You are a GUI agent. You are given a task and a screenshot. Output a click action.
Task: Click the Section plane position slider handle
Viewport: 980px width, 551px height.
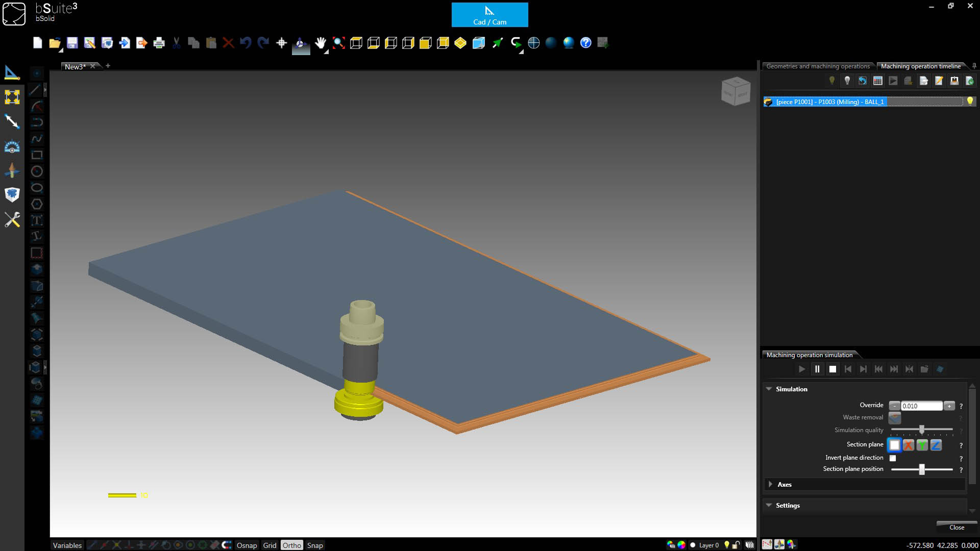coord(921,469)
